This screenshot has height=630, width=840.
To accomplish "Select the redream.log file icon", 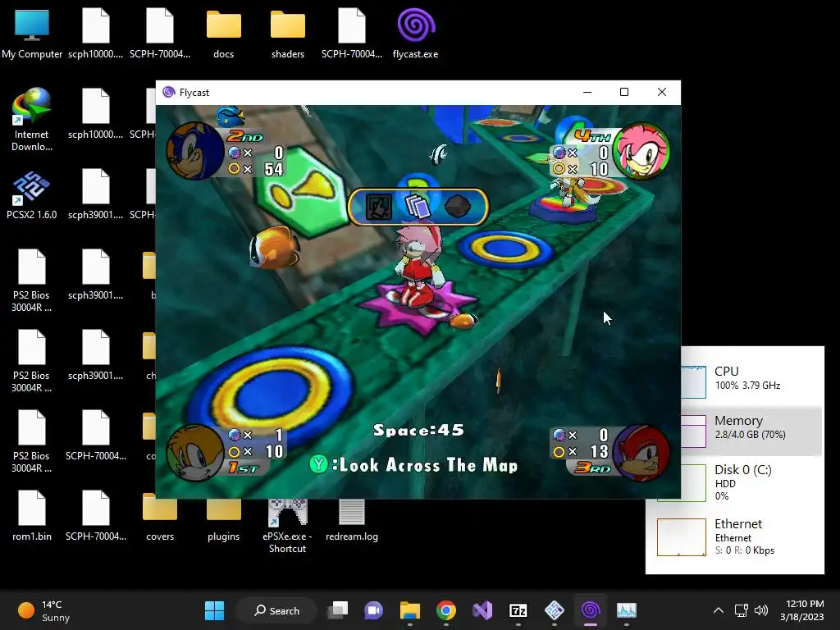I will [x=351, y=519].
